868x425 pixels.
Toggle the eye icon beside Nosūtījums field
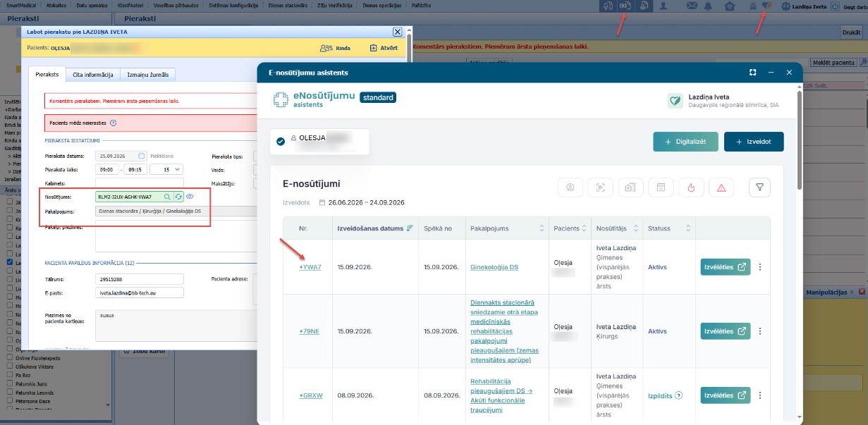[190, 197]
